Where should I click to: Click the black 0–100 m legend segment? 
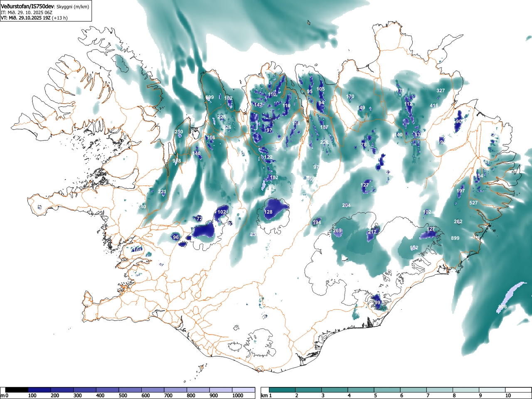click(17, 390)
